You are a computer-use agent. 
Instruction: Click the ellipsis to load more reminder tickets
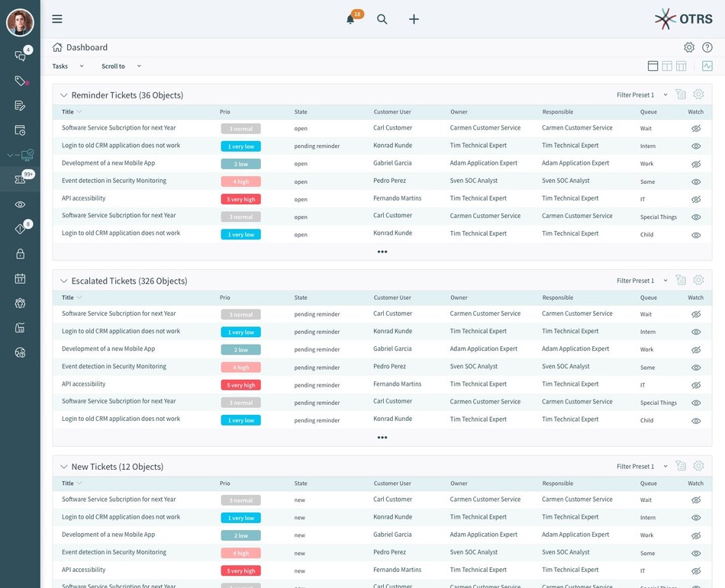[382, 251]
